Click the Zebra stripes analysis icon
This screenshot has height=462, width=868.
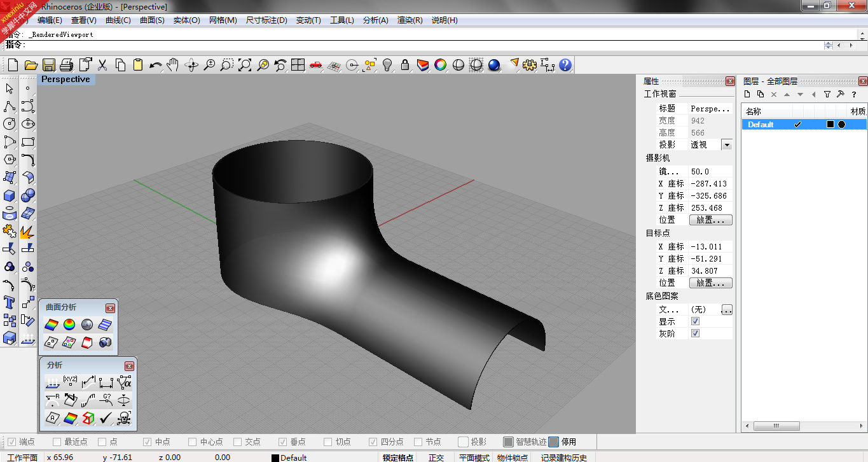(105, 325)
